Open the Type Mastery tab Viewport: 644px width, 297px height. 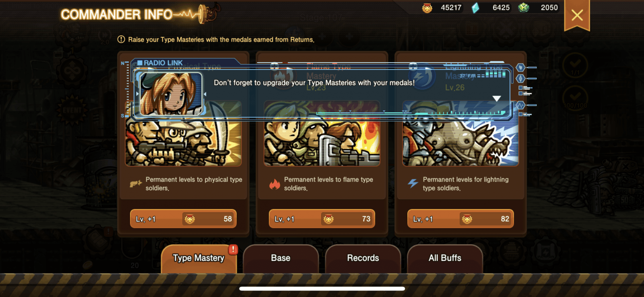point(199,258)
